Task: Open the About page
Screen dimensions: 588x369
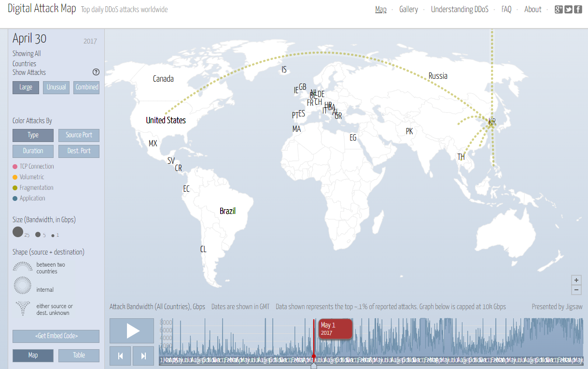Action: tap(533, 9)
